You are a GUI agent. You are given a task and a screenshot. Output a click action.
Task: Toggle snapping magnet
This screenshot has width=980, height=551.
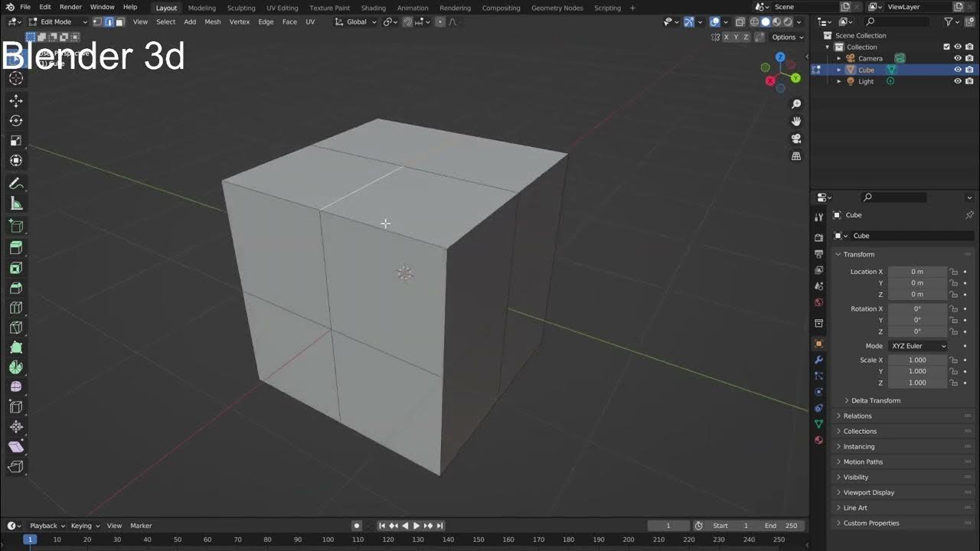point(407,22)
